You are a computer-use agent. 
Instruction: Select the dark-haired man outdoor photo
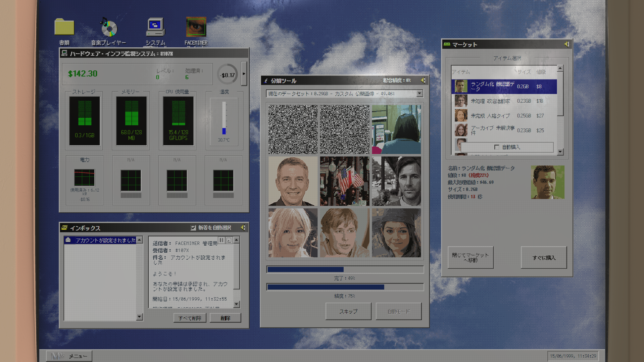396,181
